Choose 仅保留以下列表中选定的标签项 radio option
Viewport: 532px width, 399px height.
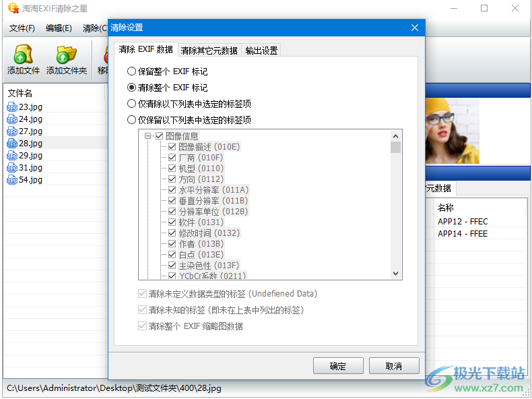point(132,120)
